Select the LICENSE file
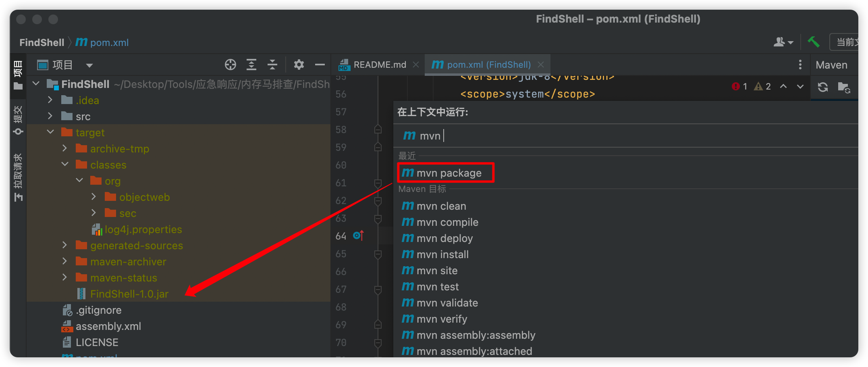Viewport: 868px width, 367px height. point(97,342)
